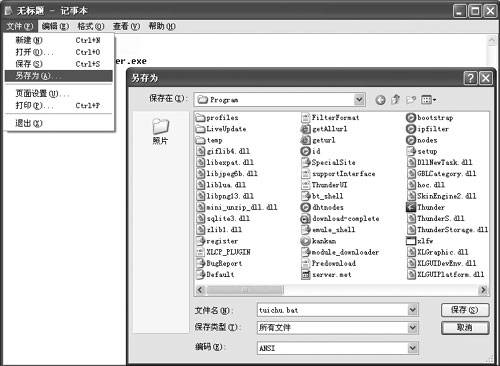Click the help question mark button in dialog

click(x=470, y=78)
